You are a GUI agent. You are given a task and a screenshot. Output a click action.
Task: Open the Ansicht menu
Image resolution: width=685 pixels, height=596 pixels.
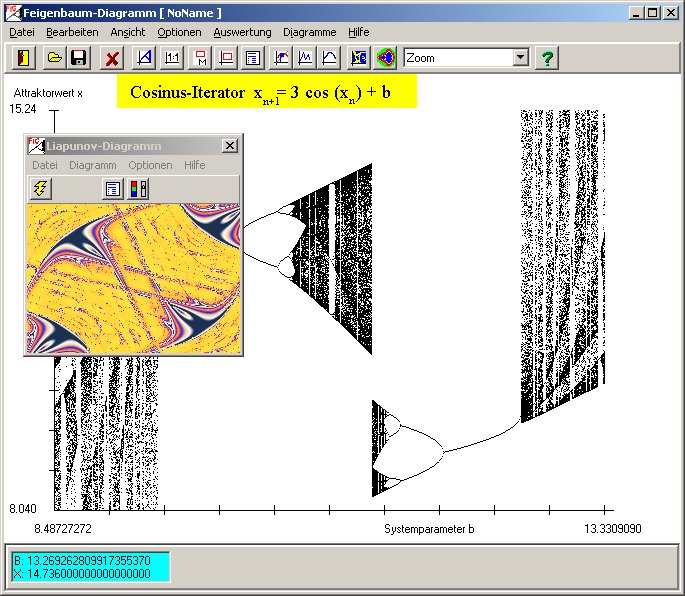(x=128, y=32)
